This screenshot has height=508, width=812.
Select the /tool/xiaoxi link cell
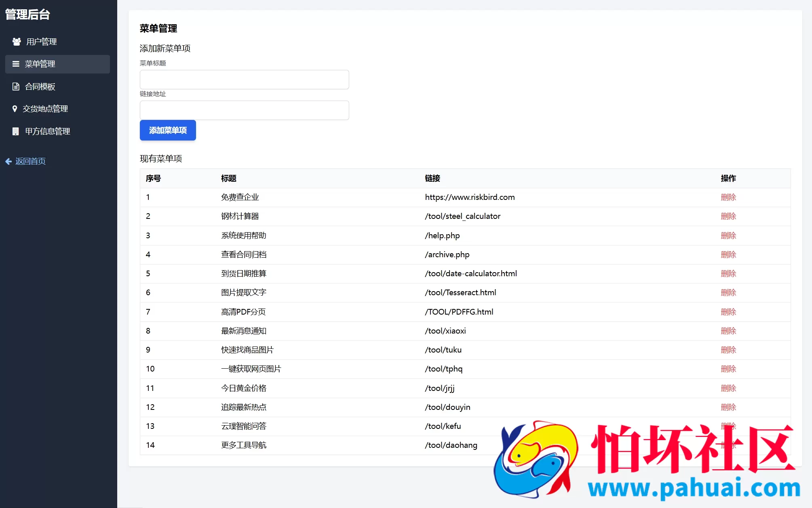[x=445, y=331]
